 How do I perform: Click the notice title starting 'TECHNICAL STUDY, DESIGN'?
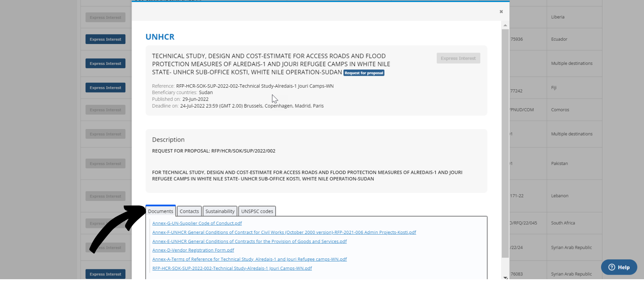(x=271, y=64)
